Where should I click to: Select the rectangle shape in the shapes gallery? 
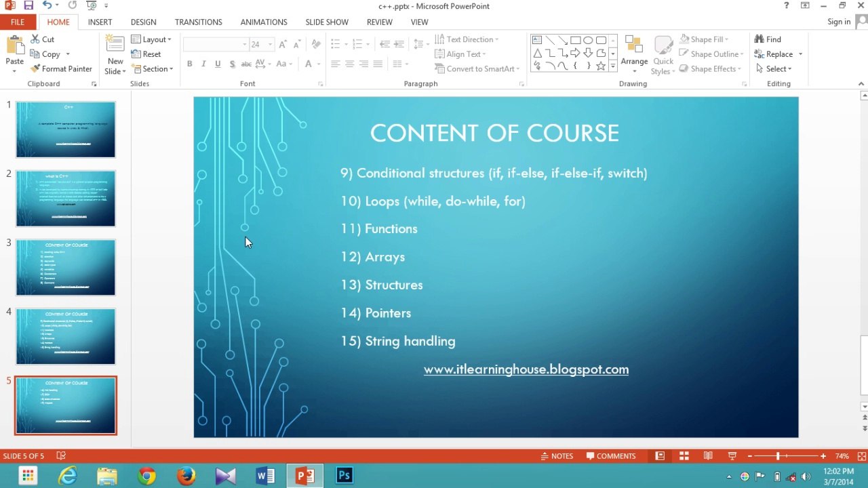(575, 41)
